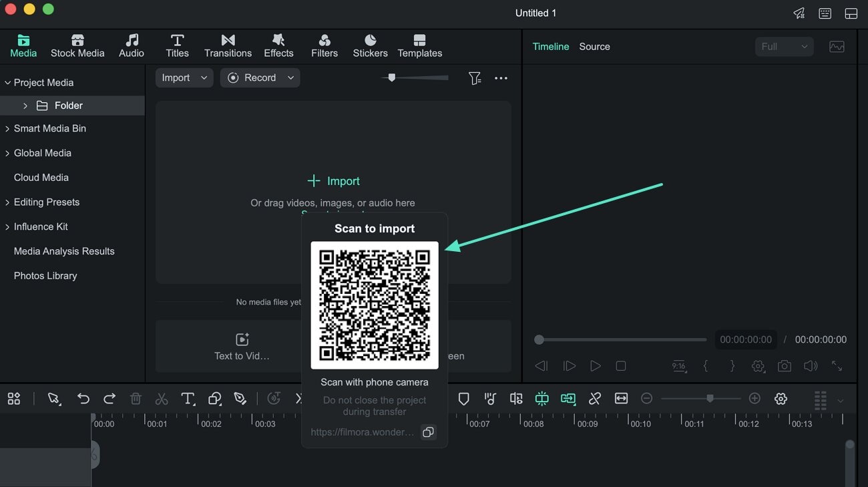Copy the filmora import link
Image resolution: width=868 pixels, height=487 pixels.
(x=428, y=432)
